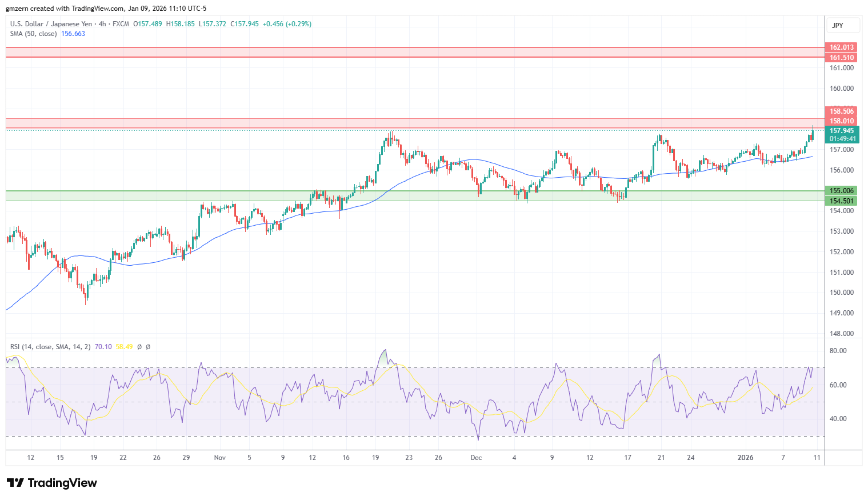
Task: Click the 80.00 RSI axis label
Action: click(x=838, y=351)
